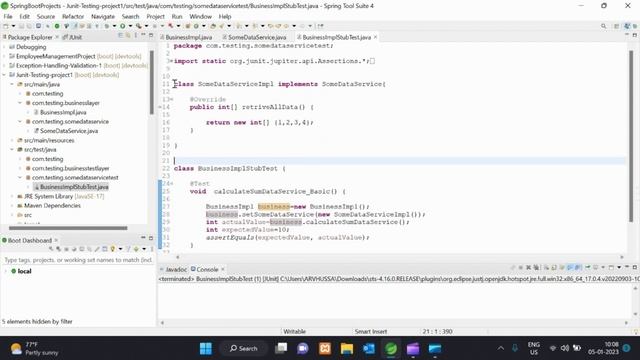The image size is (640, 360).
Task: Open the Source menu
Action: coord(46,16)
